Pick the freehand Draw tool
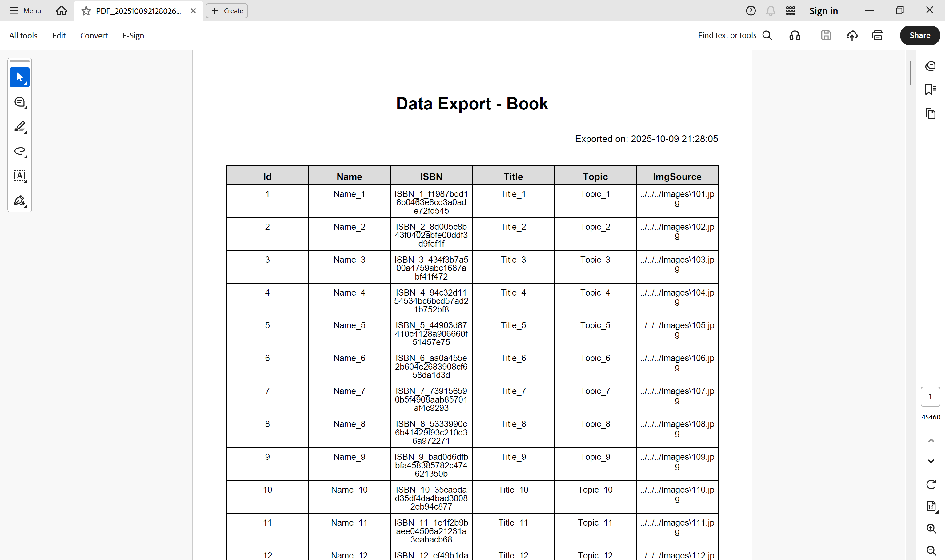The image size is (945, 560). pyautogui.click(x=20, y=151)
